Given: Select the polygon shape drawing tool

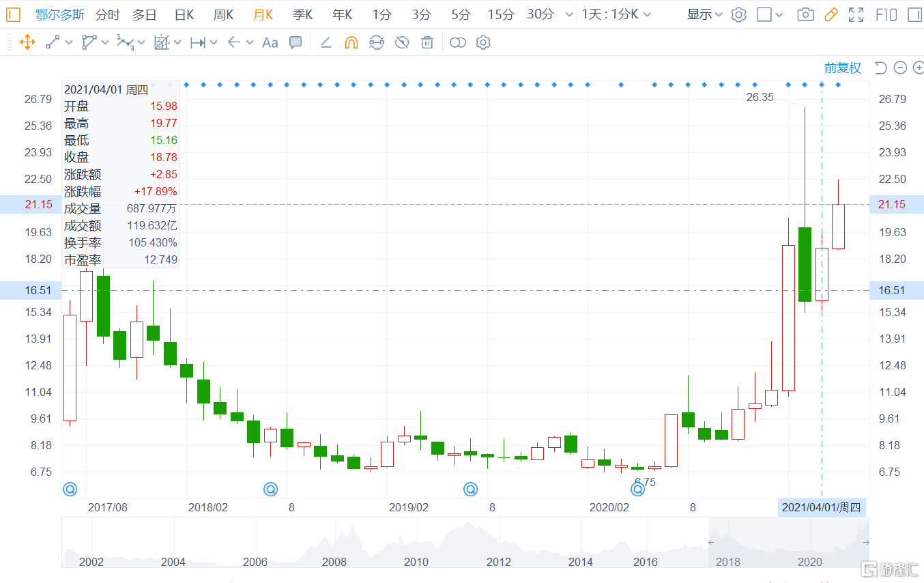Looking at the screenshot, I should coord(89,42).
